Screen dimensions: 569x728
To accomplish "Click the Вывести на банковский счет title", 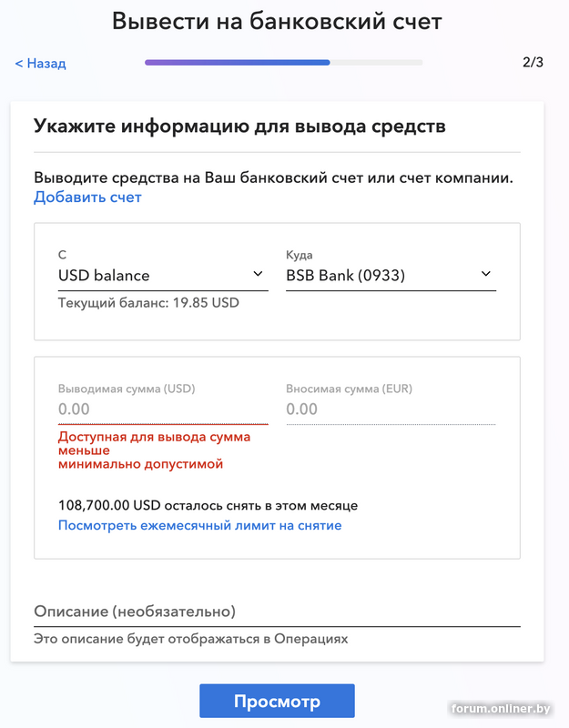I will click(277, 21).
